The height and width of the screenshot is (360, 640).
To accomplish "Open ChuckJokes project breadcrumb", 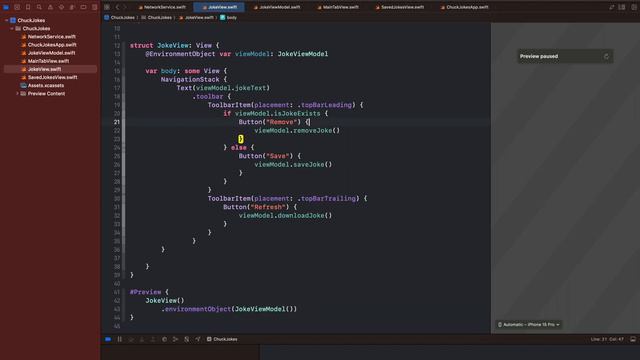I will coord(119,18).
